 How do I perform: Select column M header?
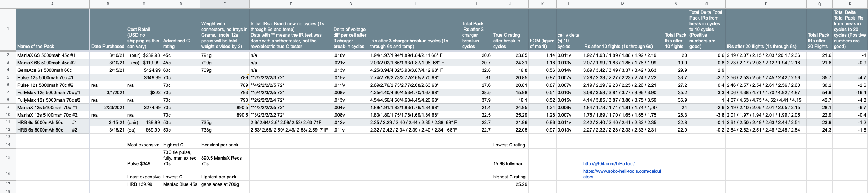[623, 4]
